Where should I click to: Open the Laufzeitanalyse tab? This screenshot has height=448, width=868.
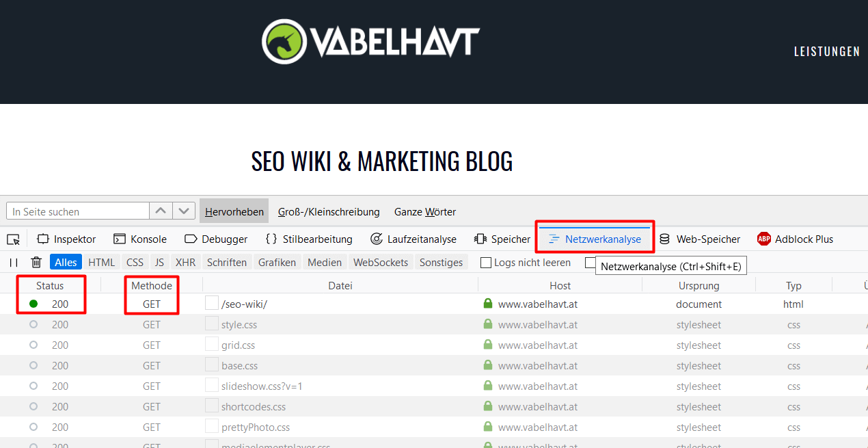[413, 239]
